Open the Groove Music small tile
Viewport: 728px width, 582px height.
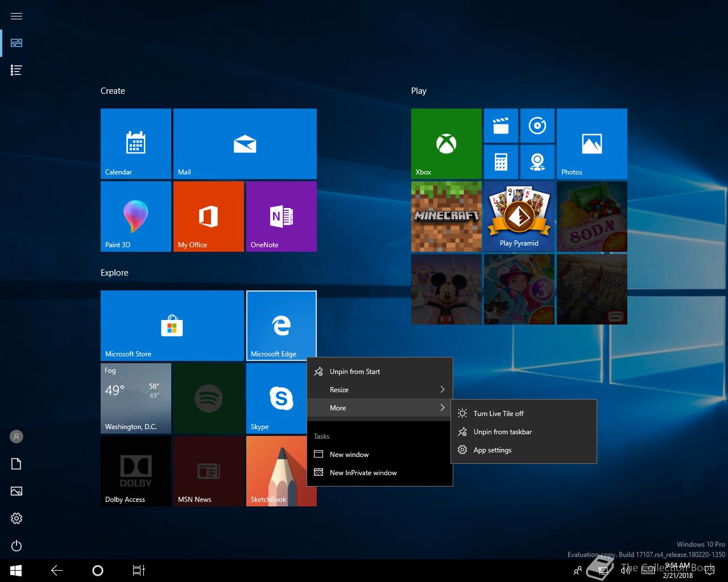(x=537, y=126)
